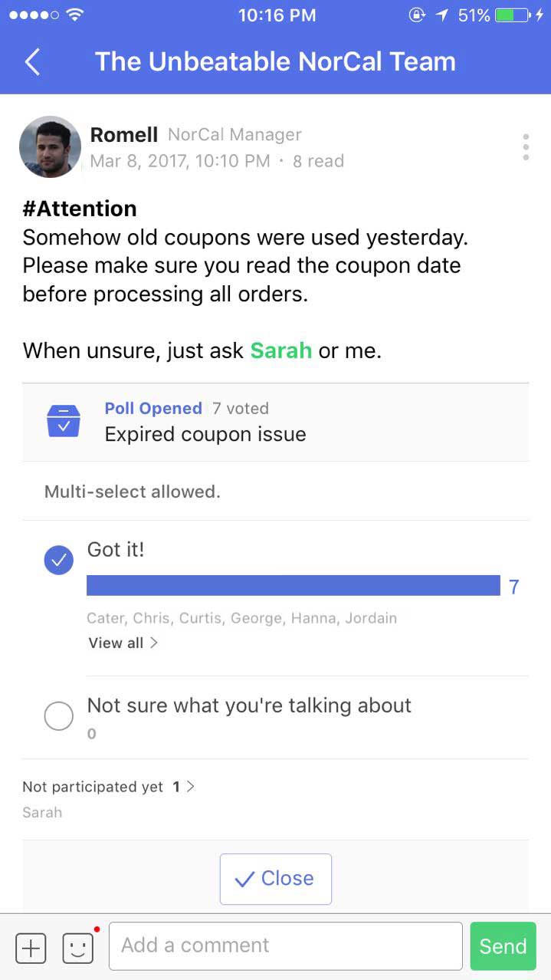Viewport: 551px width, 980px height.
Task: Tap the "Poll Opened" status label
Action: click(153, 409)
